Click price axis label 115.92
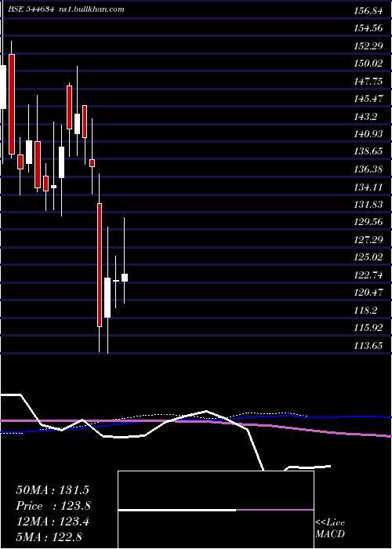 pyautogui.click(x=368, y=328)
